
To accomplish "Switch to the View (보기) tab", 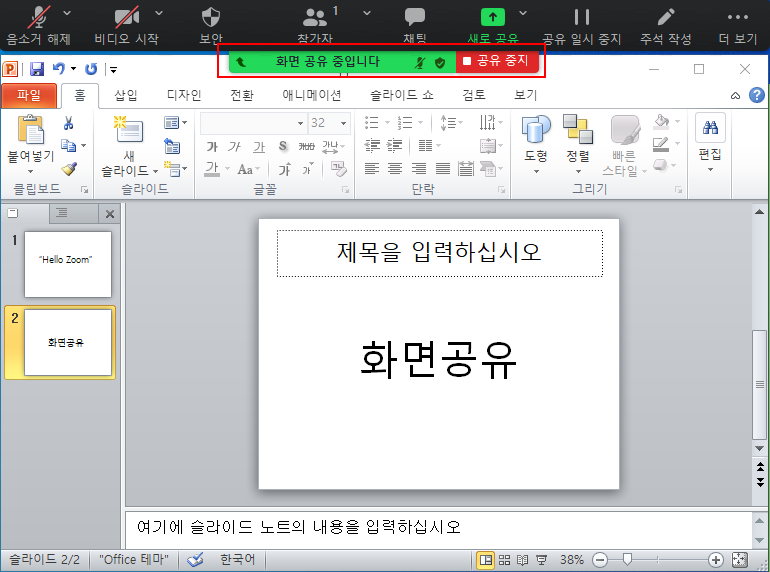I will 525,95.
